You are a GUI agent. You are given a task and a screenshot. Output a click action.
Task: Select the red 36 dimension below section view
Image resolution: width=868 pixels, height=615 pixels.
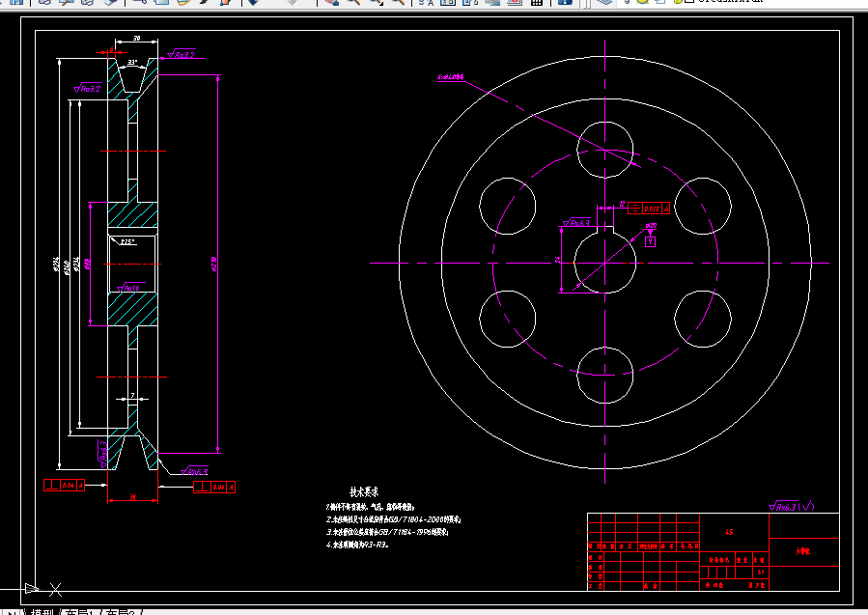(x=132, y=497)
